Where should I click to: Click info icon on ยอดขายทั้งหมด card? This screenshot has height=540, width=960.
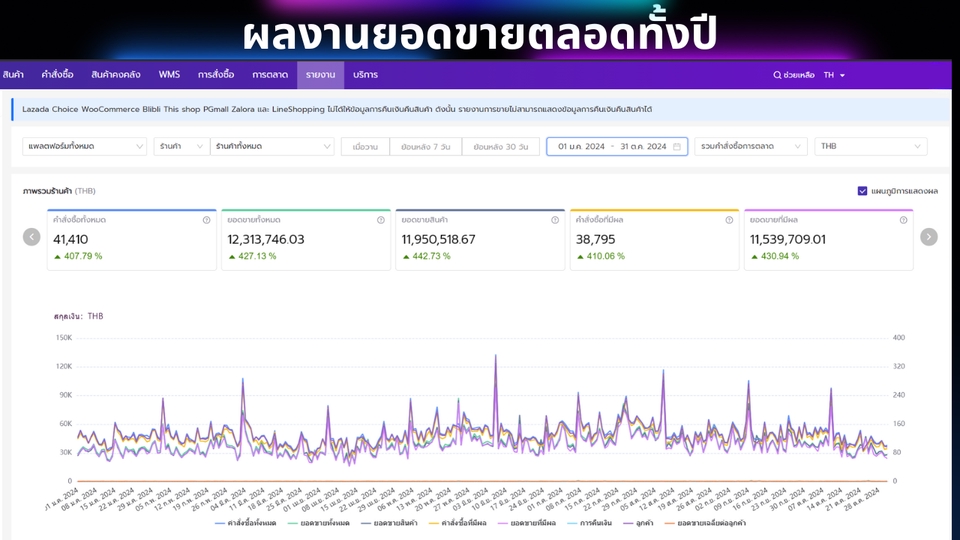[381, 220]
